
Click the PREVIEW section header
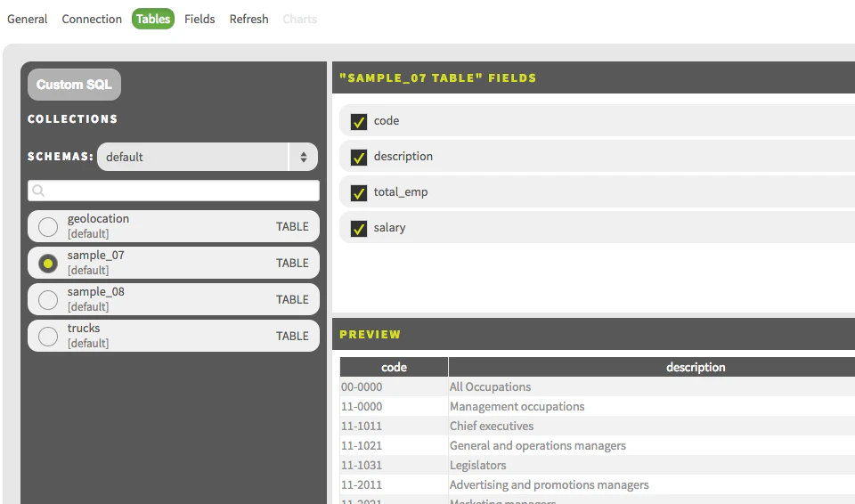[x=370, y=334]
